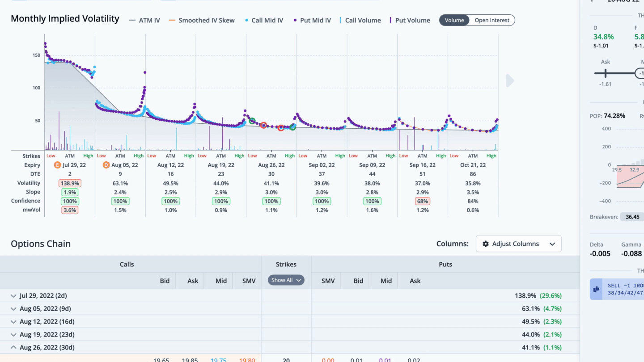The image size is (644, 362).
Task: Sort by Calls Bid column header
Action: coord(165,281)
